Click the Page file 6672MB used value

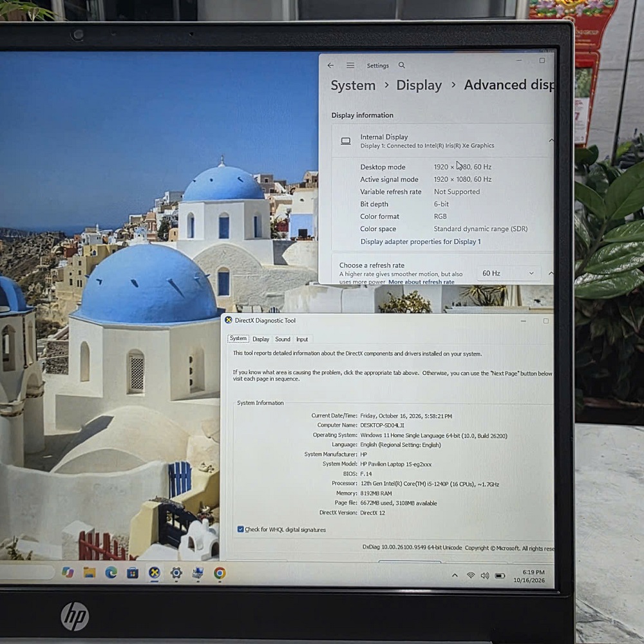pos(399,503)
